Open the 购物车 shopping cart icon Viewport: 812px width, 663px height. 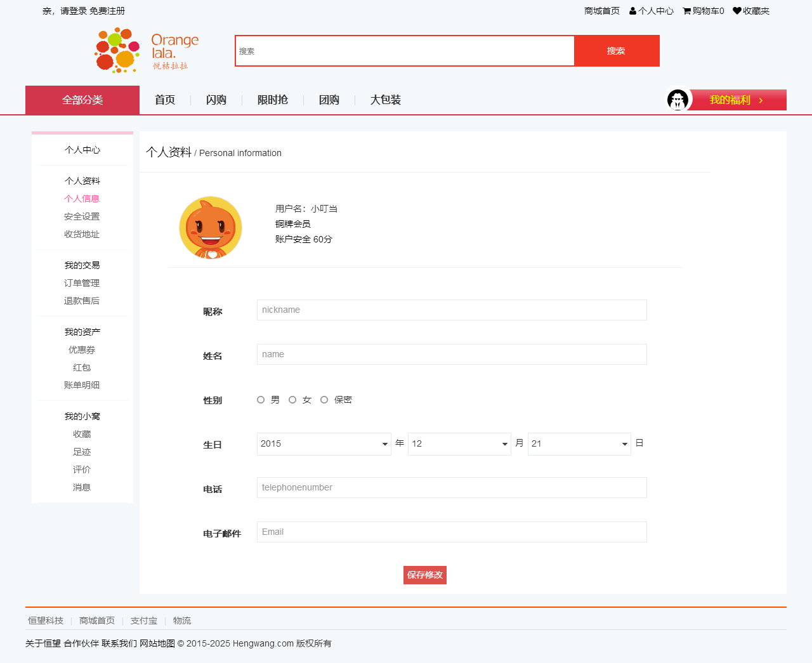point(686,11)
